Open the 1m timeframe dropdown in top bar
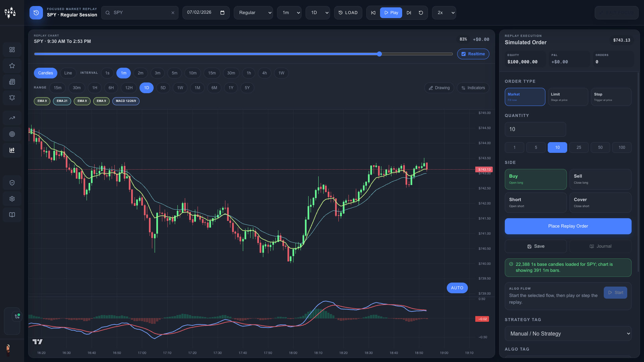644x362 pixels. [x=289, y=13]
